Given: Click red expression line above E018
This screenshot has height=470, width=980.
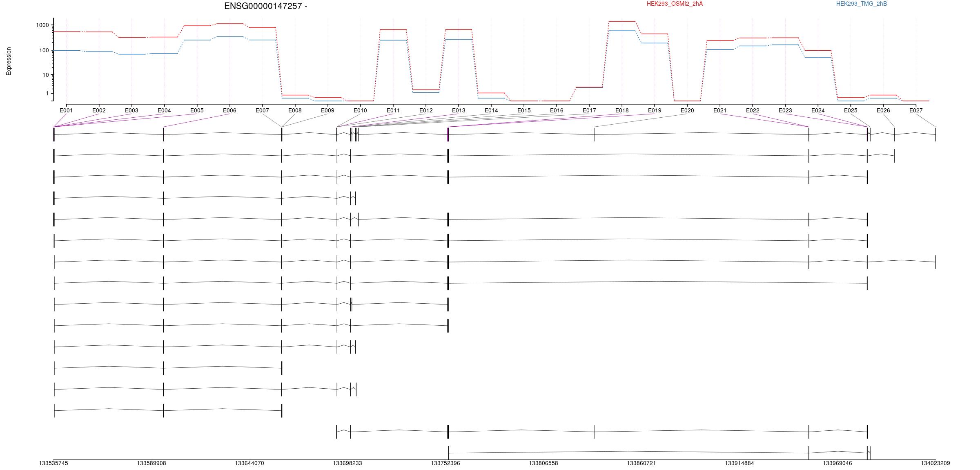Looking at the screenshot, I should 622,21.
